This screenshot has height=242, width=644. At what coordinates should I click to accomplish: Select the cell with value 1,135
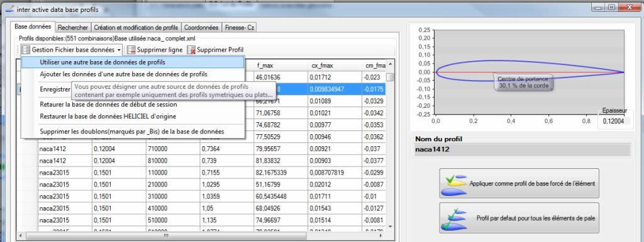pyautogui.click(x=226, y=221)
